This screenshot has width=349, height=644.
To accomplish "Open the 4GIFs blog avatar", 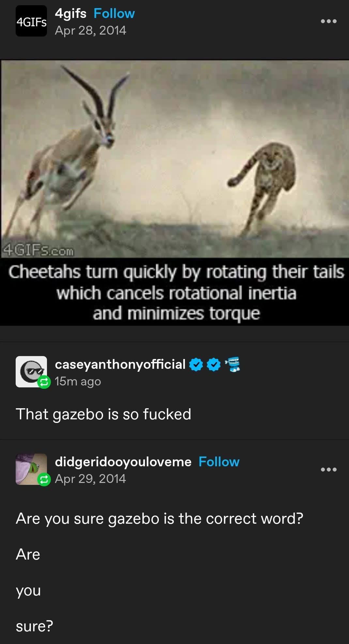I will click(x=31, y=21).
